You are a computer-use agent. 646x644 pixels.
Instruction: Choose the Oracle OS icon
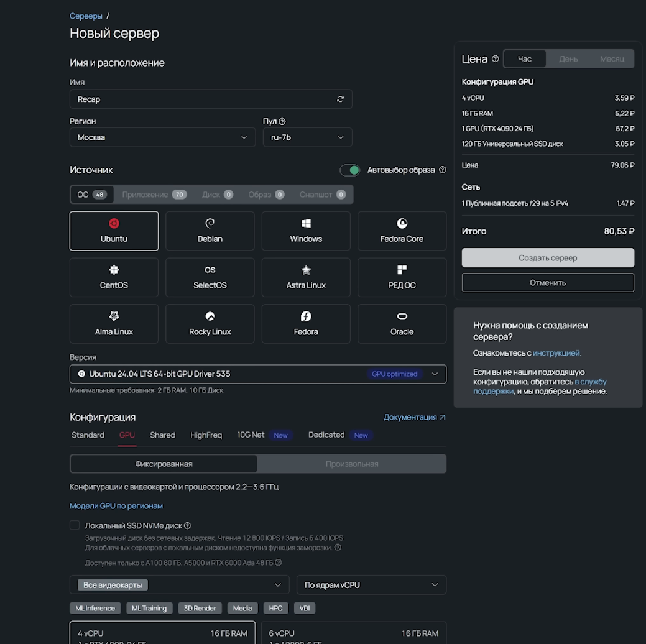[x=402, y=323]
